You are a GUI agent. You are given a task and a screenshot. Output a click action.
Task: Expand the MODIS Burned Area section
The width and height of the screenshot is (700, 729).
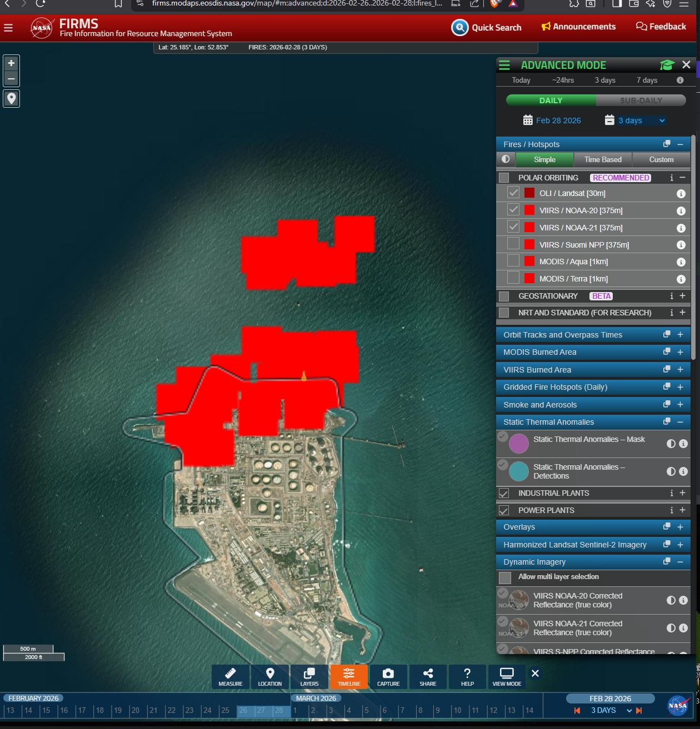pos(680,352)
